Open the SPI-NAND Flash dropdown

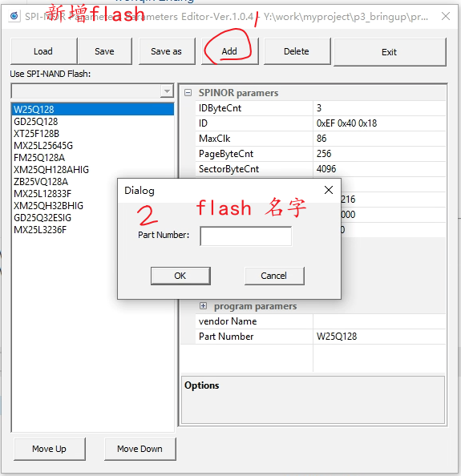tap(167, 91)
